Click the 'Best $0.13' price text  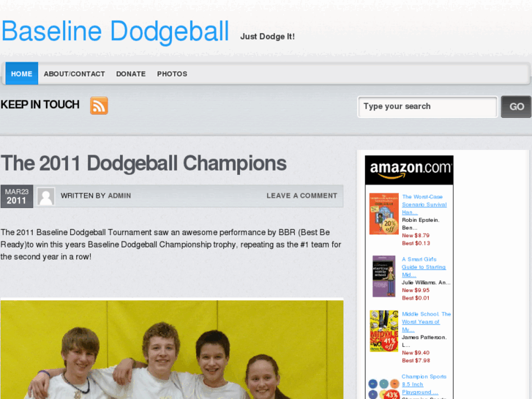pos(416,243)
